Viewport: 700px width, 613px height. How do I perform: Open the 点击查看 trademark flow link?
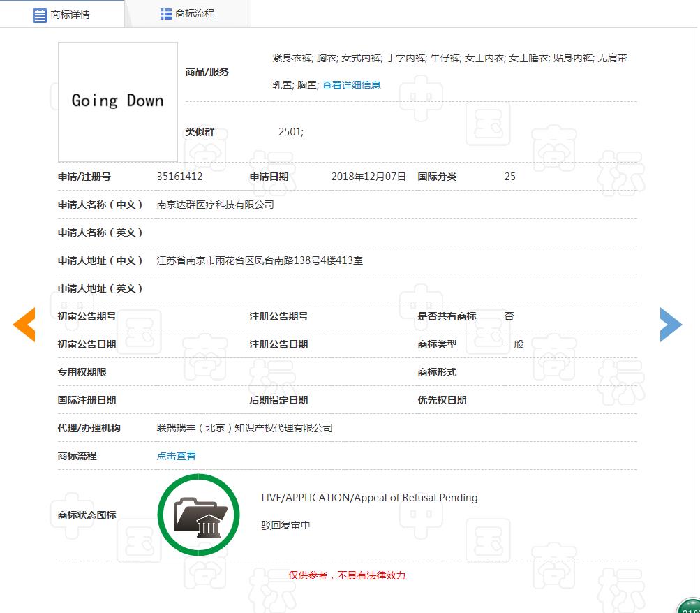click(x=175, y=455)
